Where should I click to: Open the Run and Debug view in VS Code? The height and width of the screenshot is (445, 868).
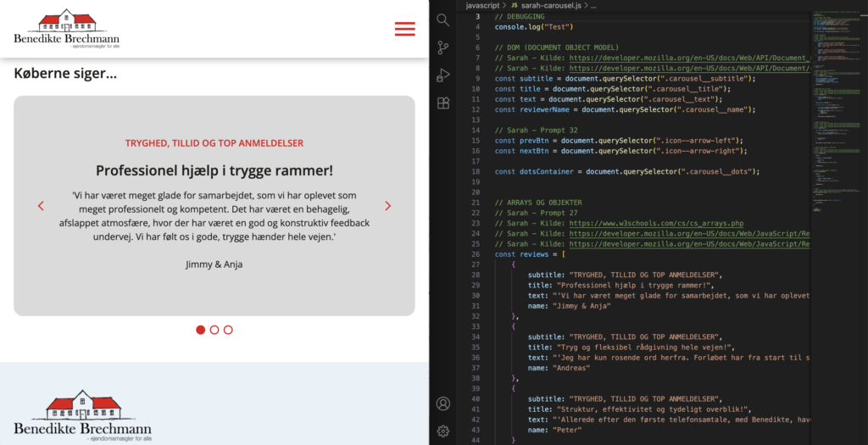pyautogui.click(x=442, y=75)
